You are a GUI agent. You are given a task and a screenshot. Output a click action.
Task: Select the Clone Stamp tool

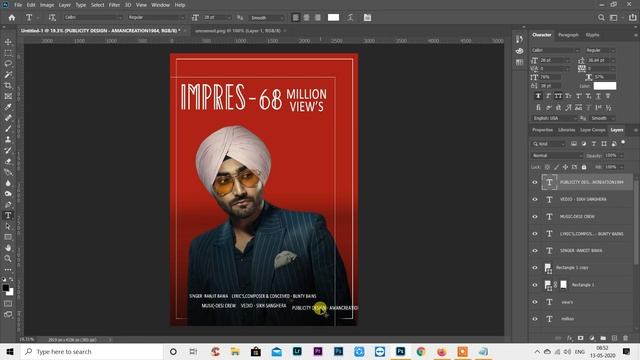(8, 140)
